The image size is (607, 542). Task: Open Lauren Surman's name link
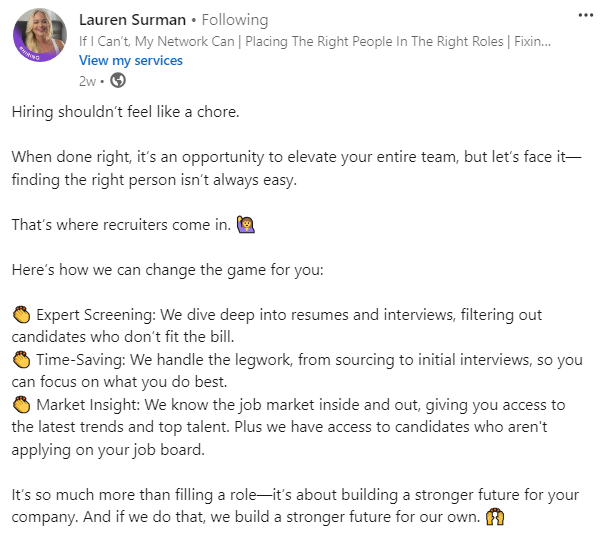(x=134, y=20)
